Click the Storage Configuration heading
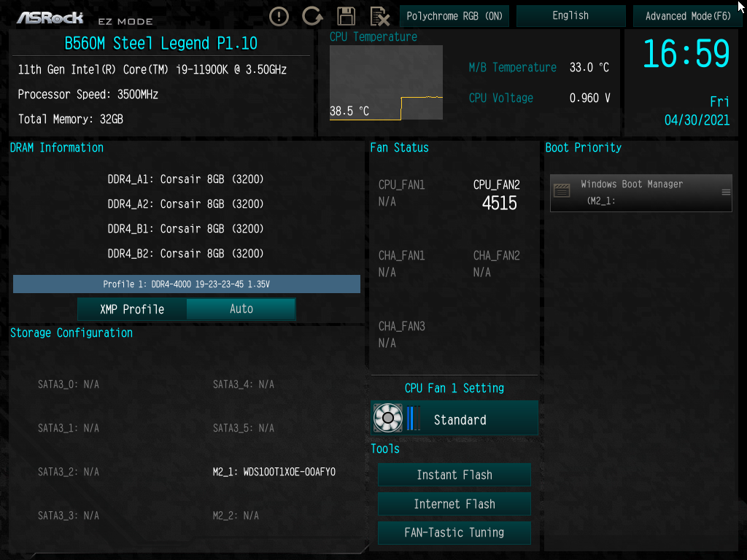The height and width of the screenshot is (560, 747). 71,332
